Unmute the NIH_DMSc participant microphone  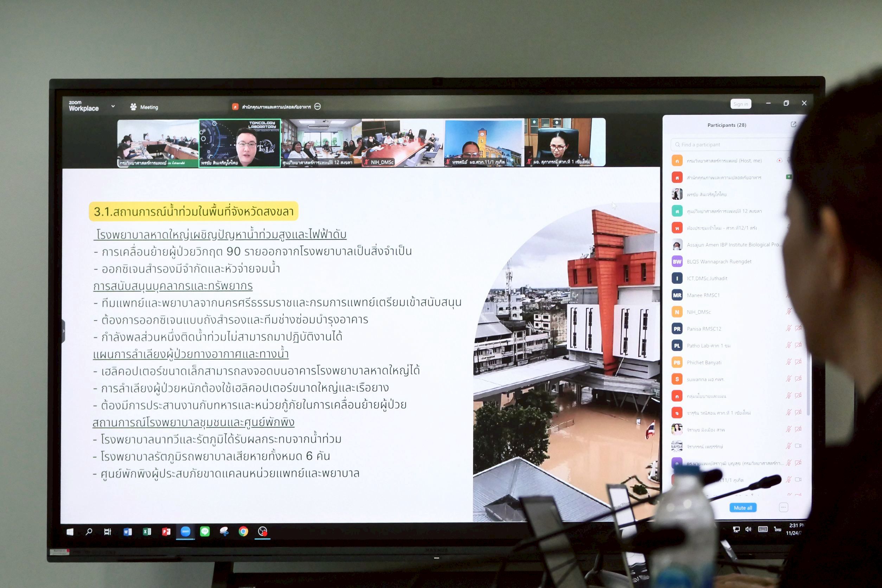tap(788, 311)
